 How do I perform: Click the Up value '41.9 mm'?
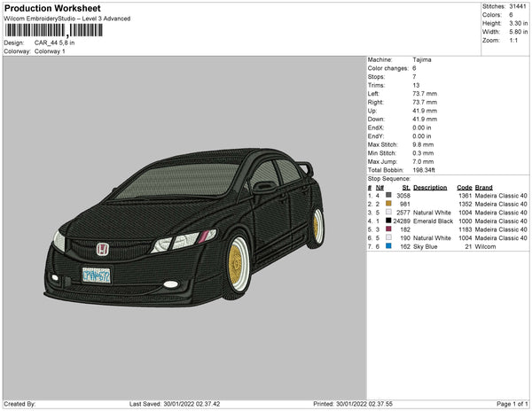[x=425, y=111]
